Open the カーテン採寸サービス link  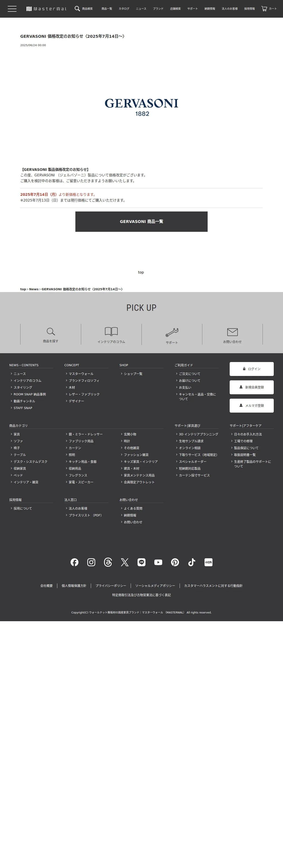coord(194,476)
